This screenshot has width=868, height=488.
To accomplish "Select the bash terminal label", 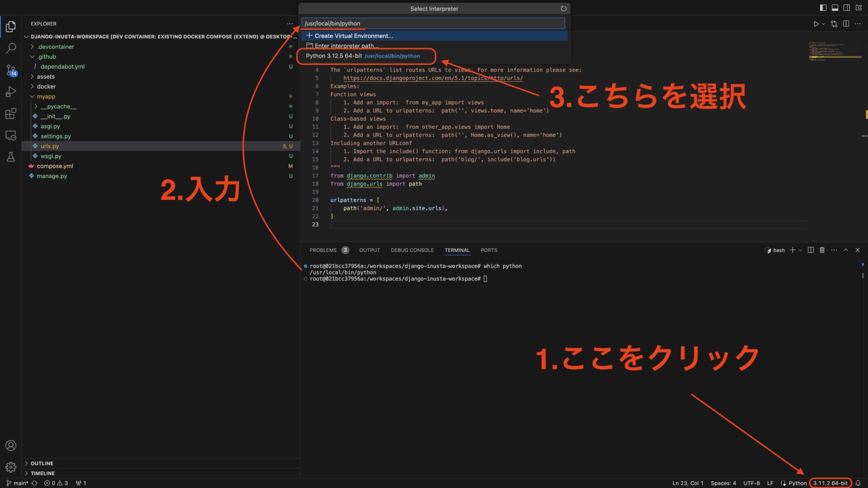I will (775, 250).
